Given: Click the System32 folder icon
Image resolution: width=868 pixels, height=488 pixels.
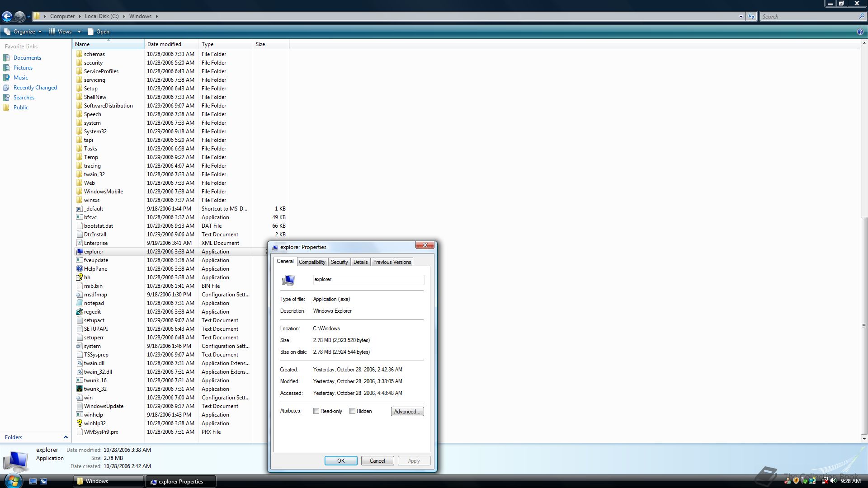Looking at the screenshot, I should 79,131.
